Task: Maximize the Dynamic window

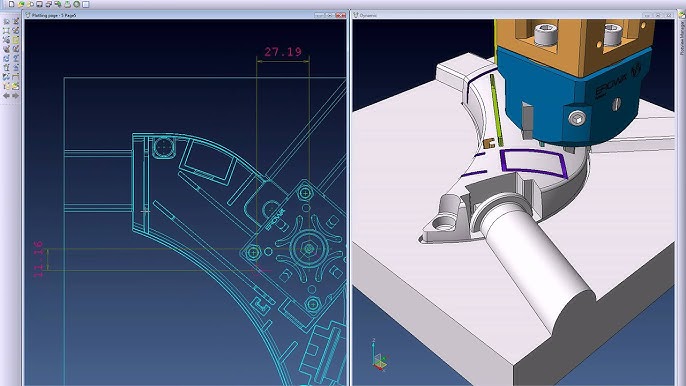Action: (658, 15)
